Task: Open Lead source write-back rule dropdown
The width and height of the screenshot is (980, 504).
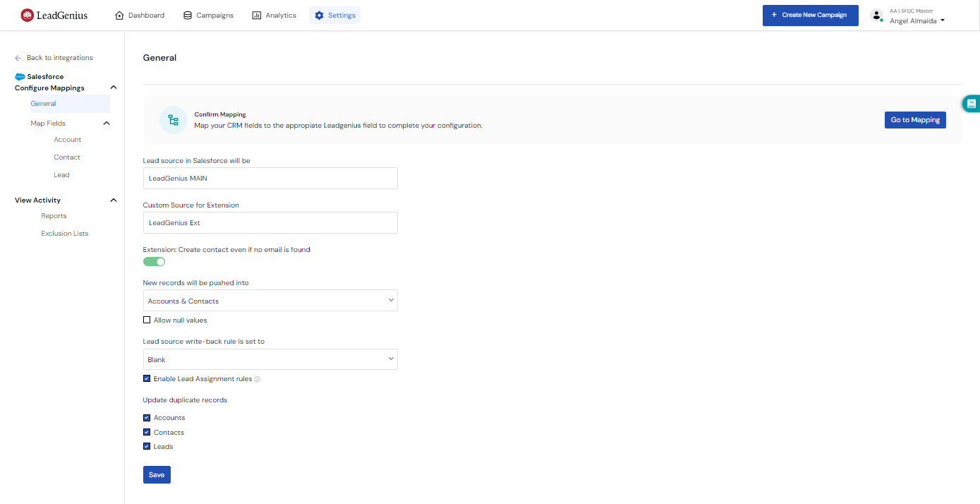Action: click(270, 359)
